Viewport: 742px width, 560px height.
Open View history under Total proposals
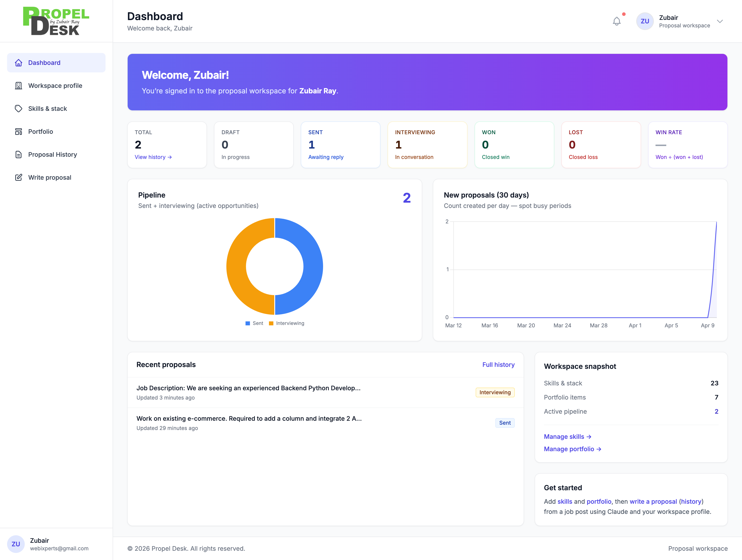point(153,157)
